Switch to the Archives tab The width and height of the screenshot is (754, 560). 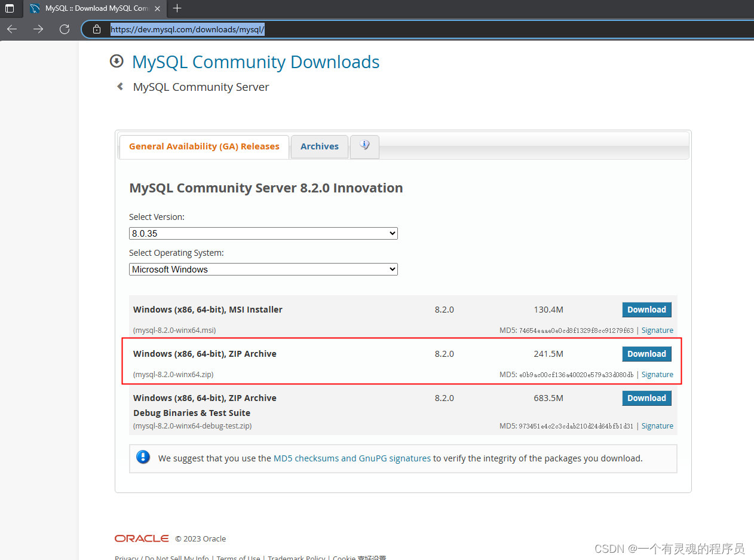tap(319, 146)
